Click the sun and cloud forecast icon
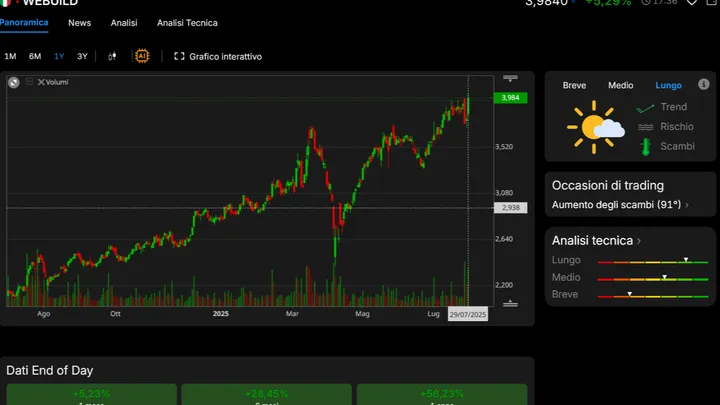The width and height of the screenshot is (720, 405). pos(596,127)
